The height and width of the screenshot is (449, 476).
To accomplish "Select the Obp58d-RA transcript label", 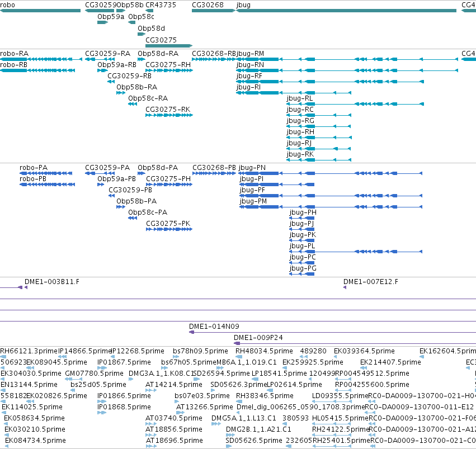I will point(158,54).
